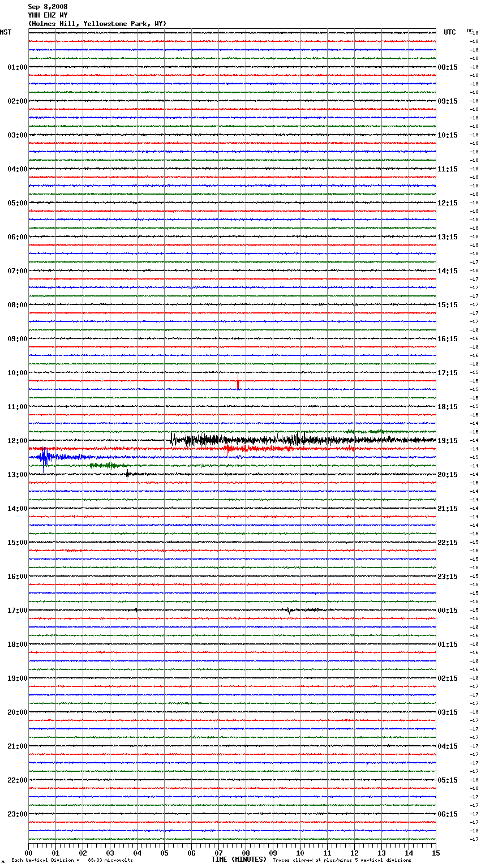This screenshot has width=481, height=868.
Task: Click the DC column header
Action: point(470,31)
